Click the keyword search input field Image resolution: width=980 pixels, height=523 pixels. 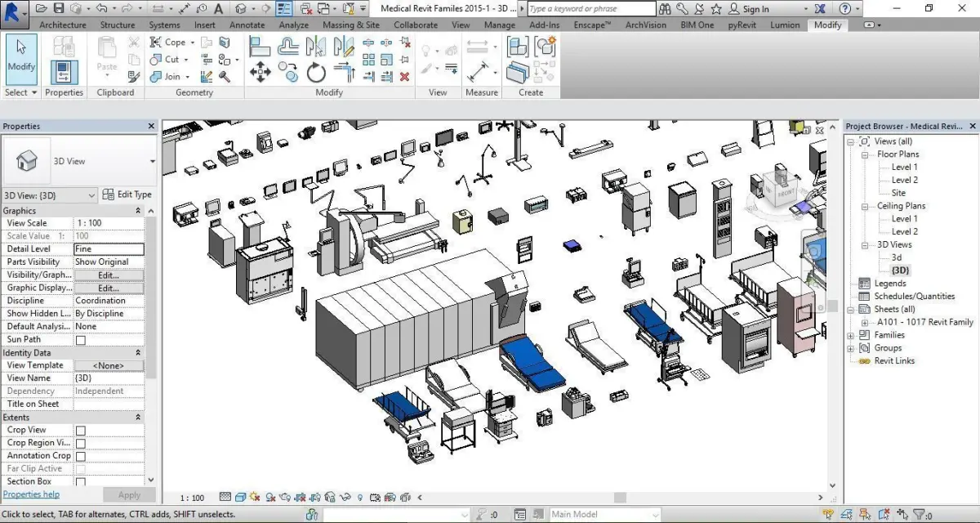(590, 9)
